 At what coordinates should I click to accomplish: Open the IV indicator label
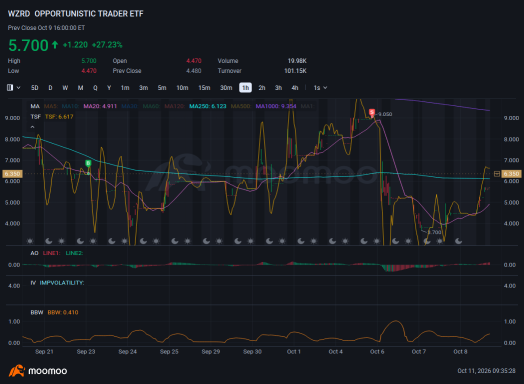click(x=33, y=283)
